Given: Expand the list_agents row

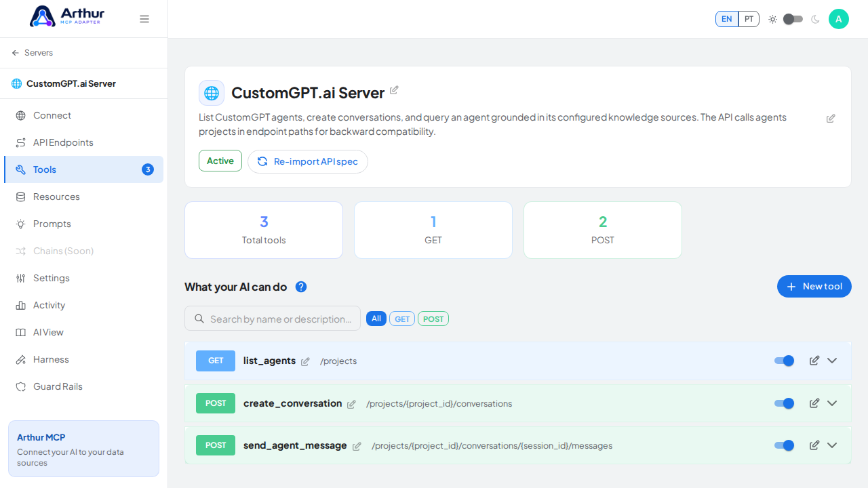Looking at the screenshot, I should point(832,361).
